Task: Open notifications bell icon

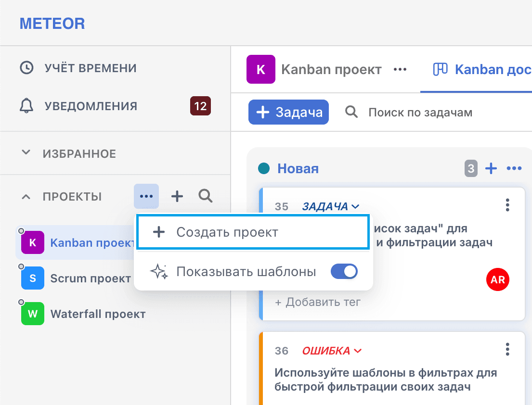Action: (26, 106)
